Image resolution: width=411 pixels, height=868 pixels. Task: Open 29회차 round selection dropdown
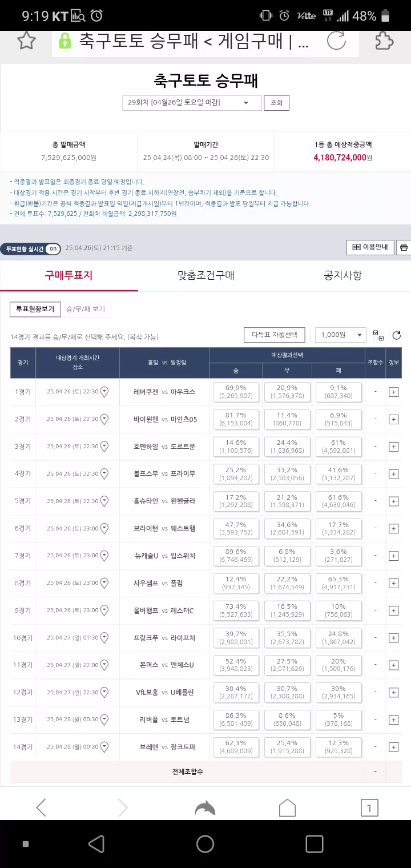point(192,103)
